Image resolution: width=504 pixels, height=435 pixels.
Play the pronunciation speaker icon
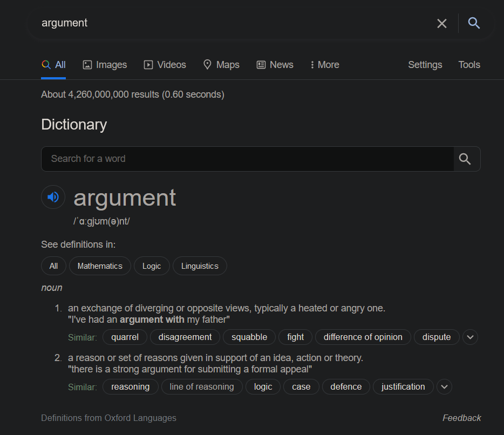click(x=53, y=197)
